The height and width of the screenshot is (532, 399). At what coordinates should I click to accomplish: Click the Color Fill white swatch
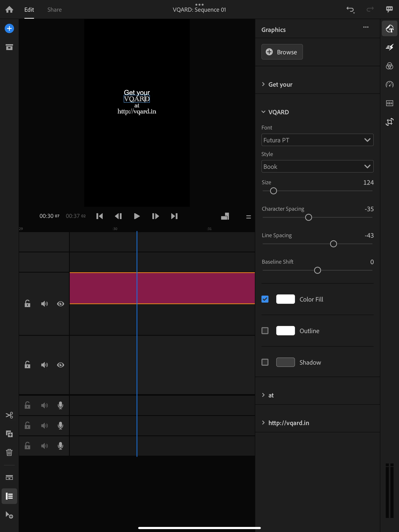tap(285, 299)
